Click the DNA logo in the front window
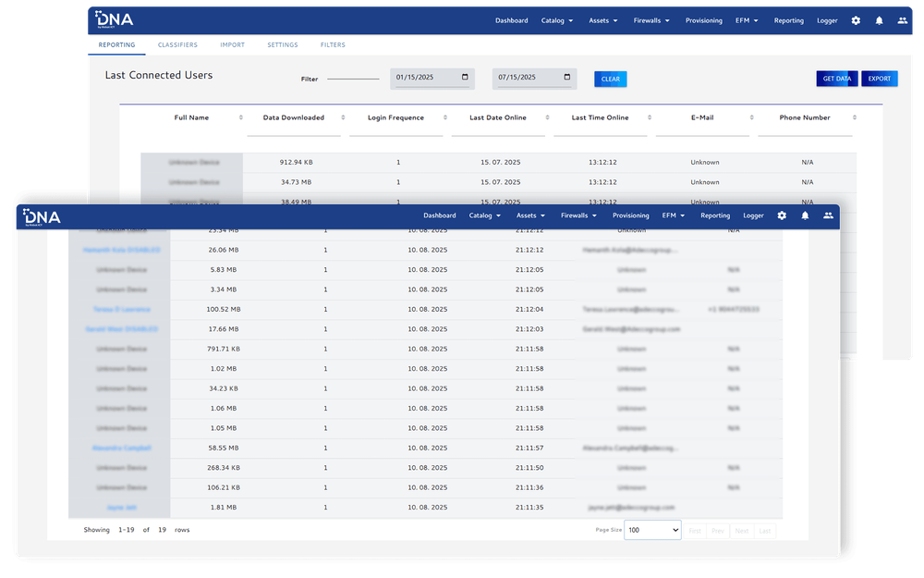The height and width of the screenshot is (578, 924). click(x=42, y=216)
